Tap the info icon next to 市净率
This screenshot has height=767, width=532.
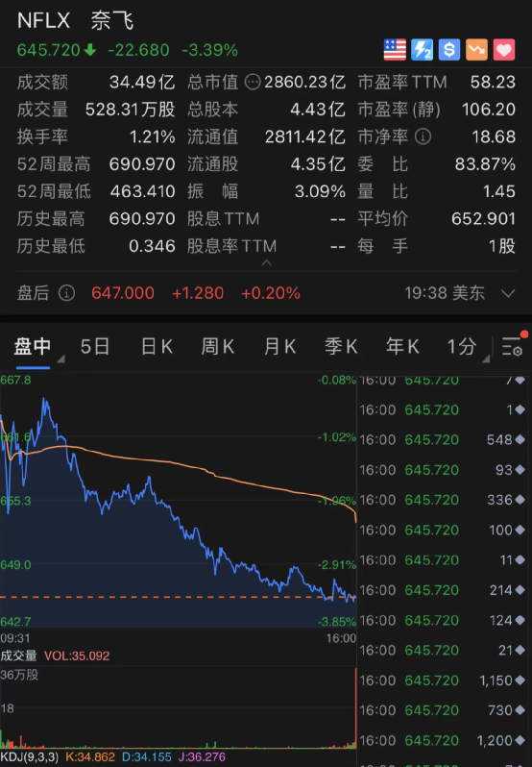(x=423, y=136)
